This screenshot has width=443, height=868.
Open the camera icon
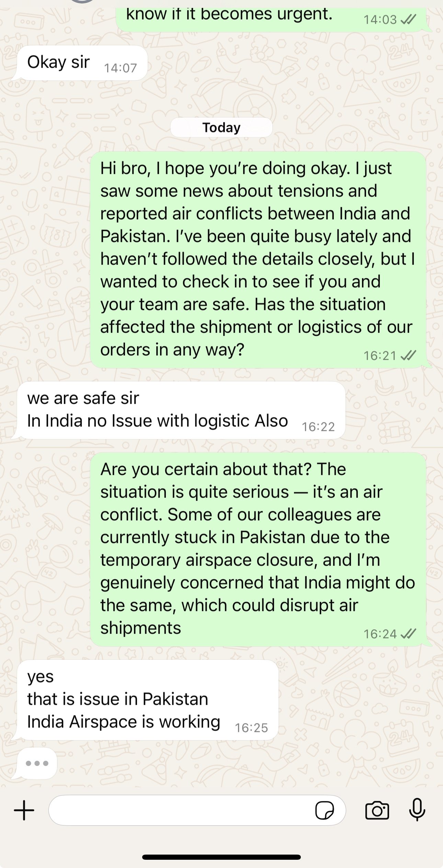(x=377, y=811)
